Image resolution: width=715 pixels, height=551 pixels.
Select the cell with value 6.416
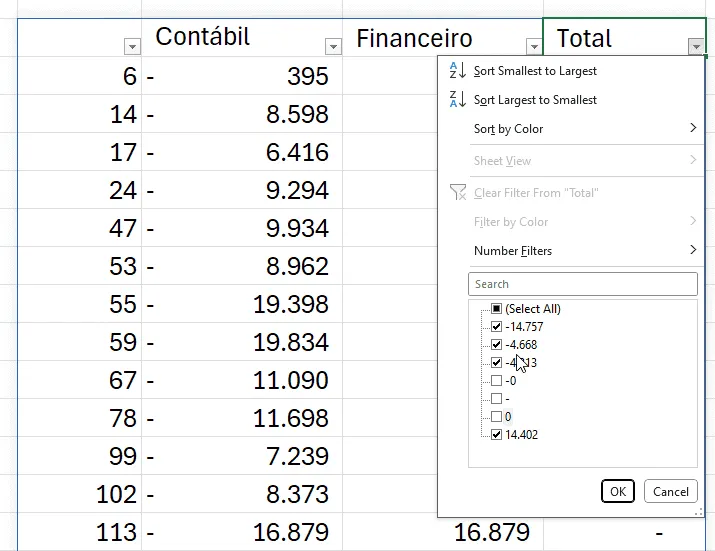[x=242, y=152]
